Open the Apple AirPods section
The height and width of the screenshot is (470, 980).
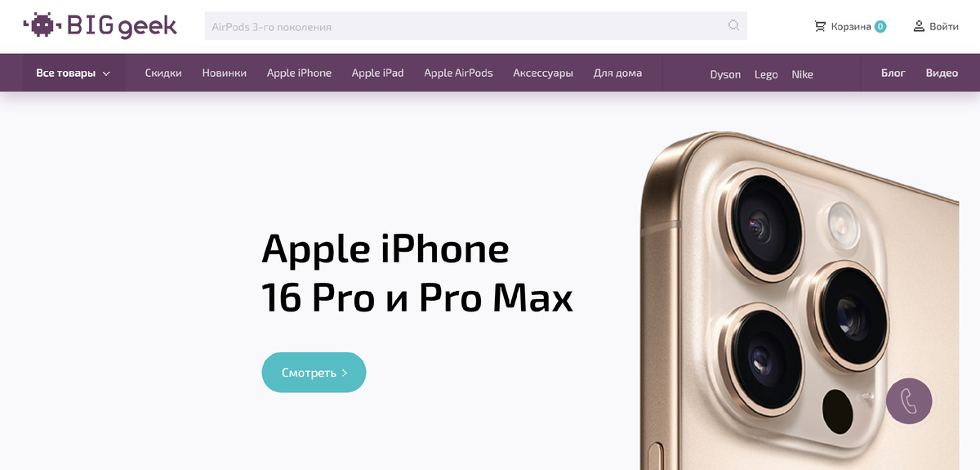pyautogui.click(x=458, y=73)
